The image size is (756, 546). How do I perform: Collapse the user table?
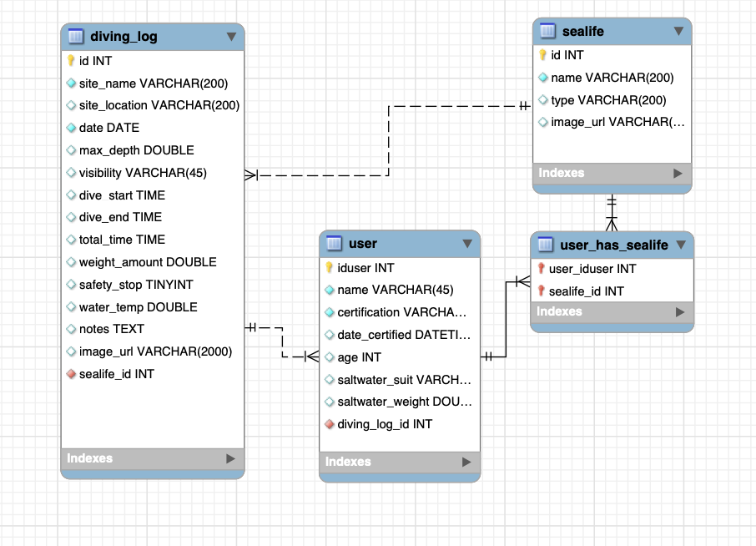coord(467,244)
